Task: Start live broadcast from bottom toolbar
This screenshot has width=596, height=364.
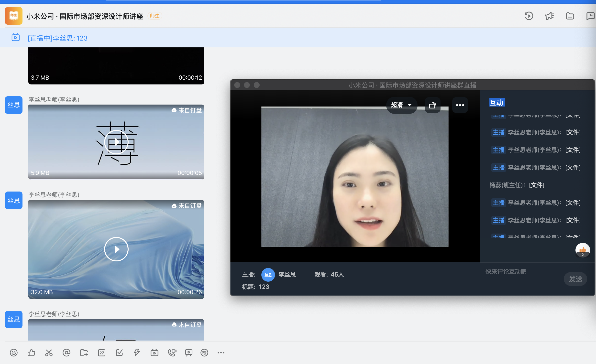Action: click(155, 353)
